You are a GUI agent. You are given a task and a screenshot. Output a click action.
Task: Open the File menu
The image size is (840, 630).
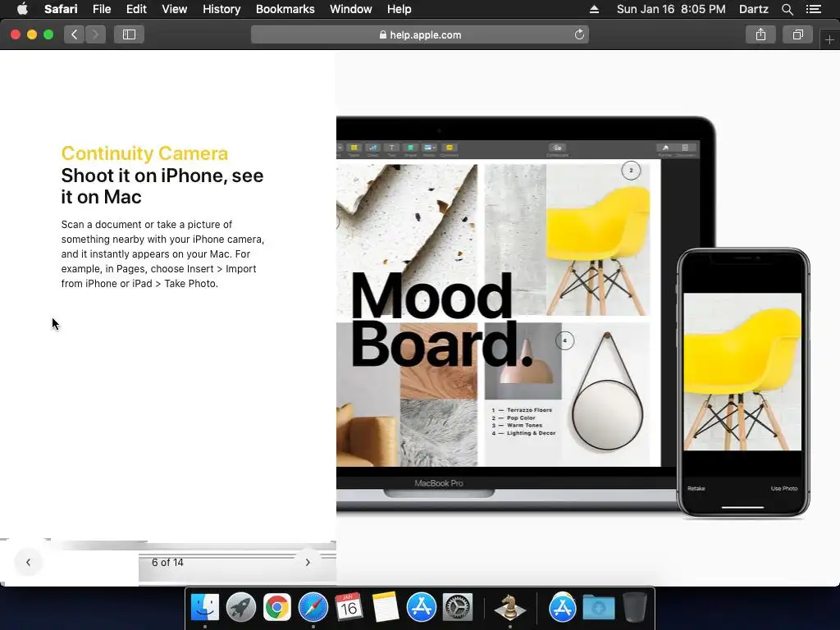101,9
